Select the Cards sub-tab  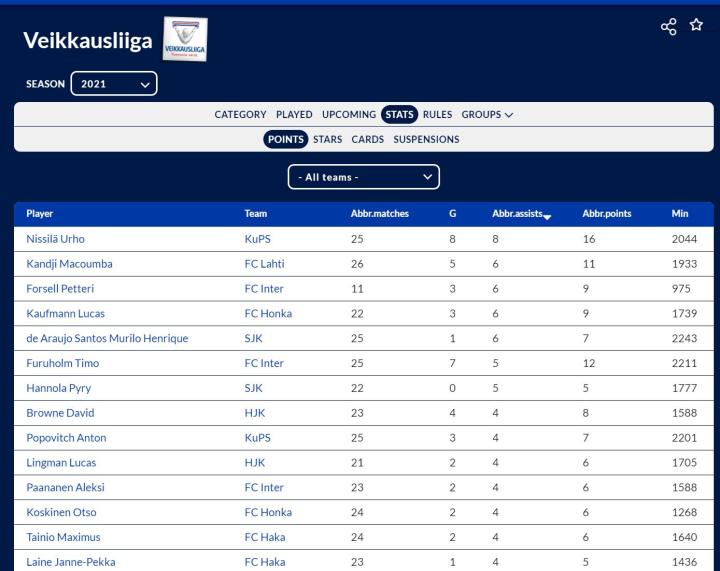[367, 139]
